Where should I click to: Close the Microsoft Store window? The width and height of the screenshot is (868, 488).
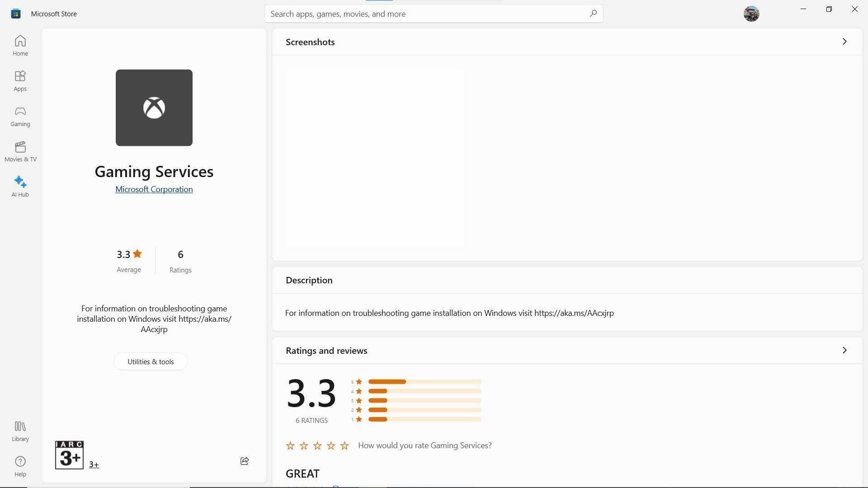(x=855, y=9)
